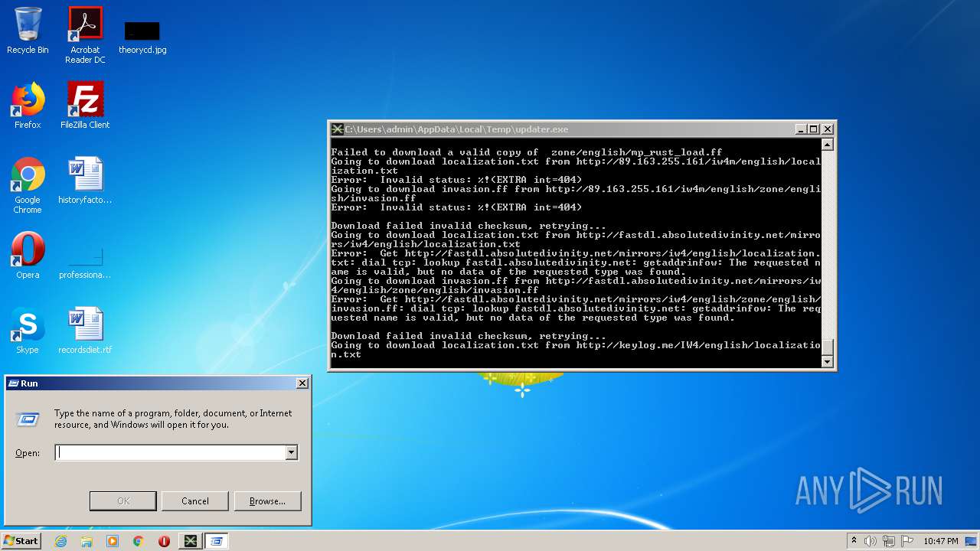This screenshot has width=980, height=551.
Task: Open Windows Explorer folder taskbar icon
Action: (87, 541)
